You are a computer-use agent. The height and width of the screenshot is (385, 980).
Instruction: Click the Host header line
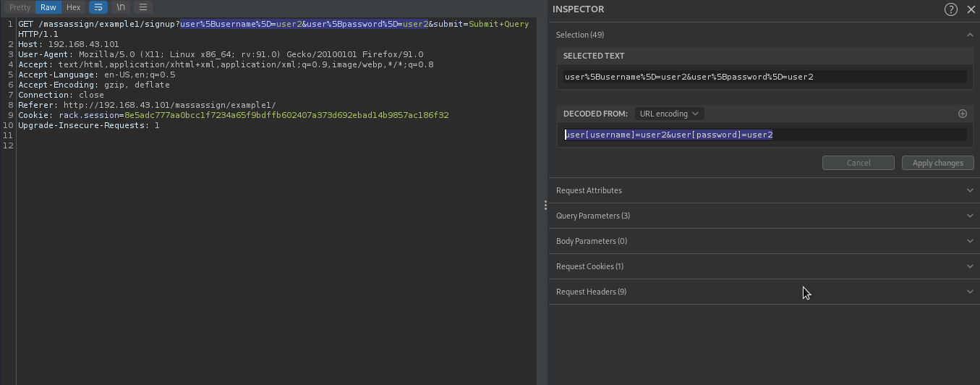click(69, 44)
